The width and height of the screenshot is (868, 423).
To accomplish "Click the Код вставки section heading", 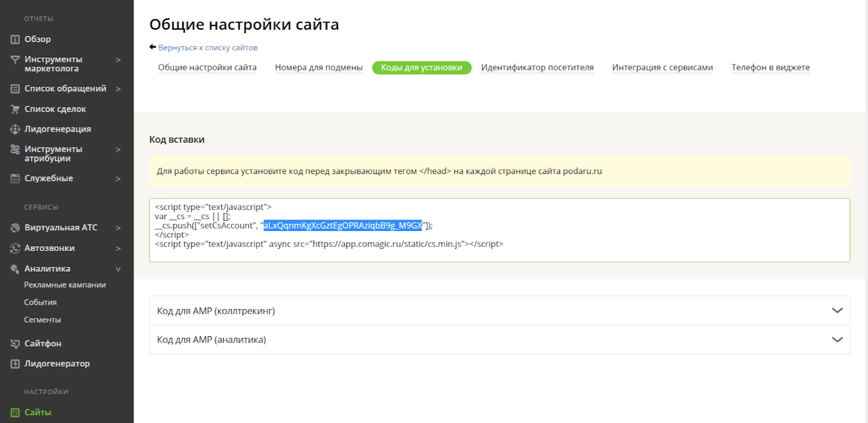I will (177, 139).
